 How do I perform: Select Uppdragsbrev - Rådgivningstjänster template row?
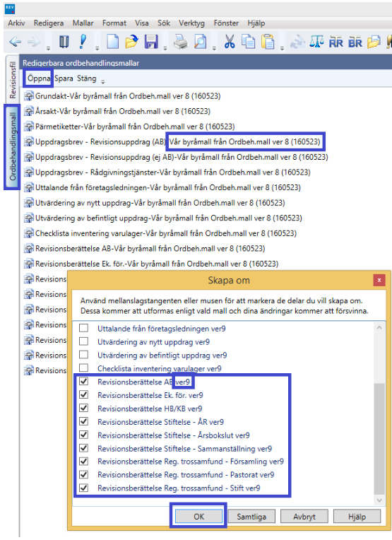167,172
